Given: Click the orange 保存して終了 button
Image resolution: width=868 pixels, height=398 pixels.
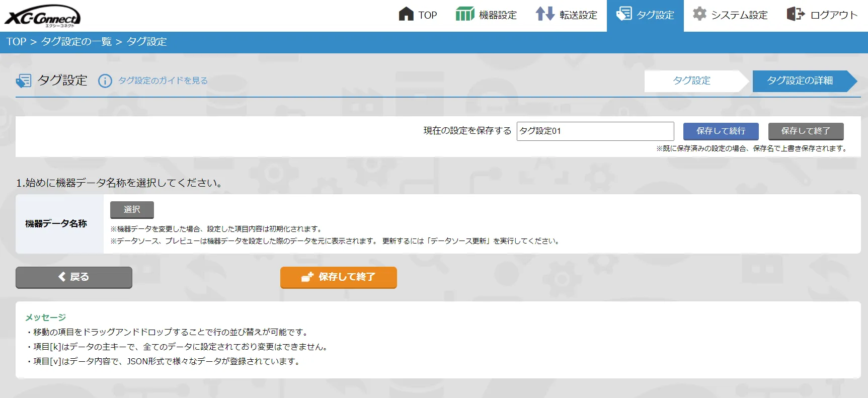Looking at the screenshot, I should 339,277.
